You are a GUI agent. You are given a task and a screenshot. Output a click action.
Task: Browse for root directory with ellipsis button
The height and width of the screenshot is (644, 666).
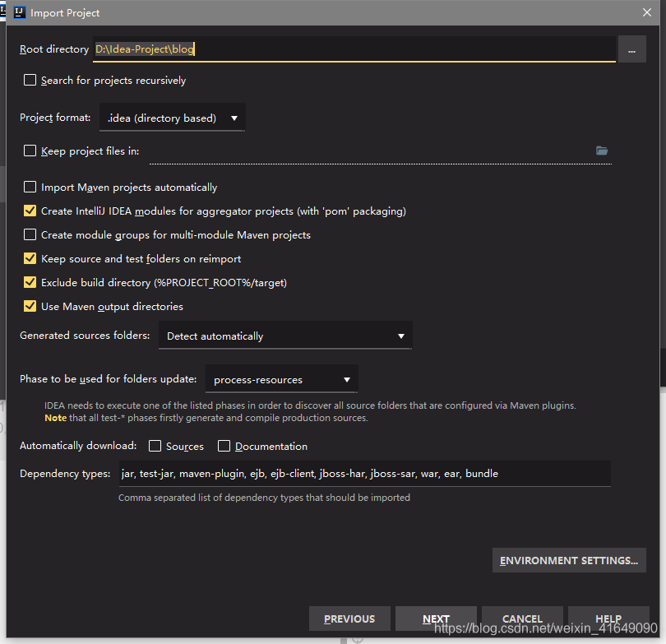click(631, 49)
